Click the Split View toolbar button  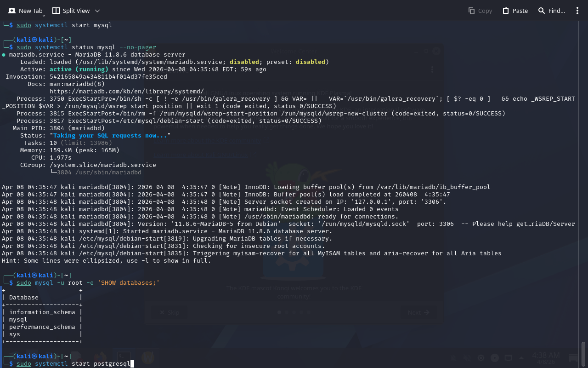point(71,11)
